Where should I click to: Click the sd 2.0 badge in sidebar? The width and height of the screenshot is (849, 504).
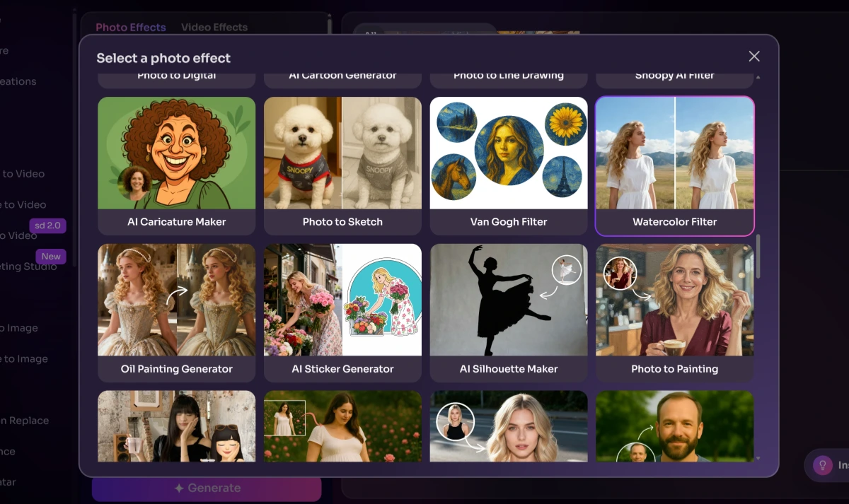(x=48, y=226)
